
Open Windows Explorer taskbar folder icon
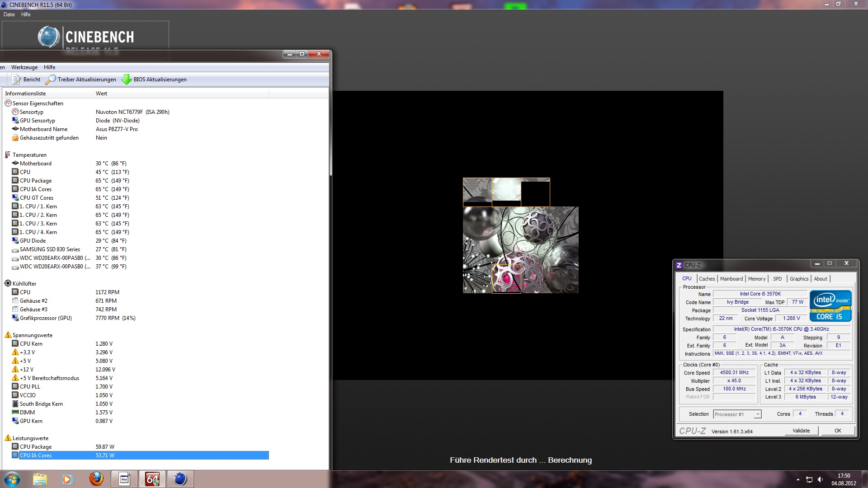pyautogui.click(x=40, y=479)
